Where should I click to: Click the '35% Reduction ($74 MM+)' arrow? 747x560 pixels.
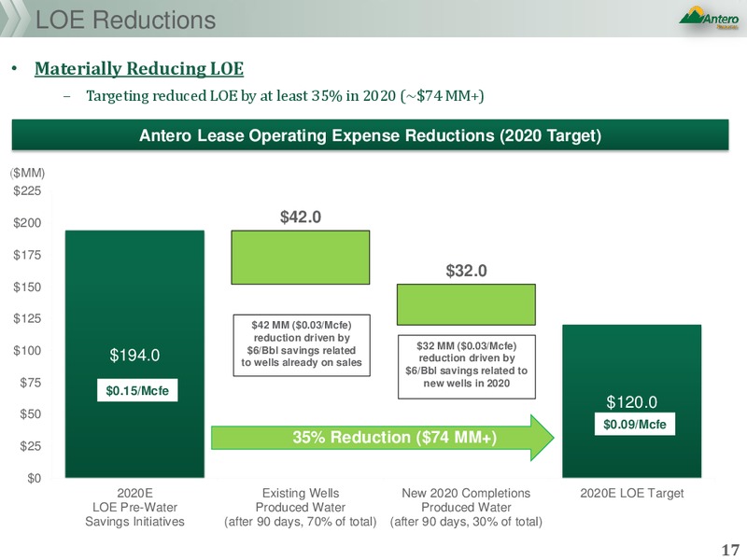(383, 437)
